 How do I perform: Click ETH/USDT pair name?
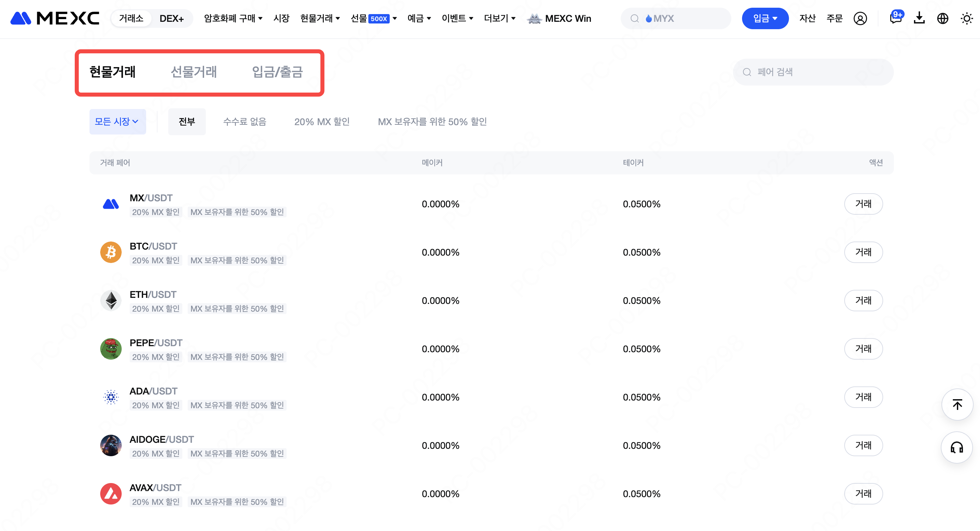[153, 295]
